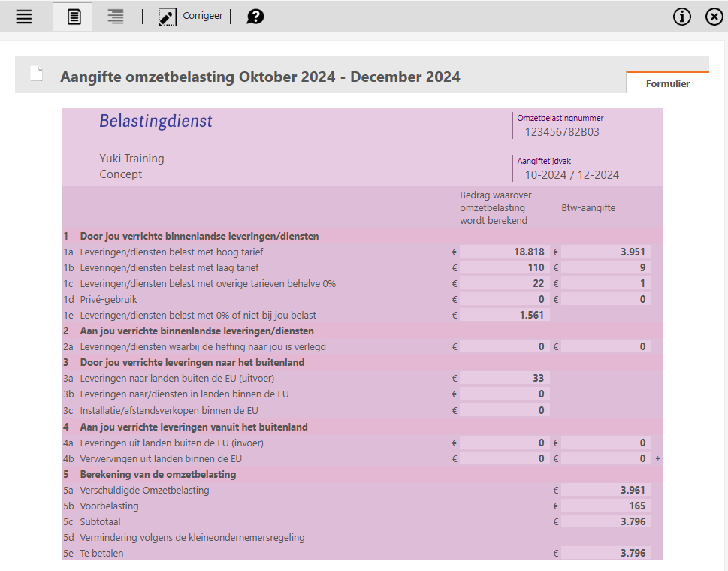Switch to the Formulier tab
The image size is (728, 571).
click(x=667, y=83)
